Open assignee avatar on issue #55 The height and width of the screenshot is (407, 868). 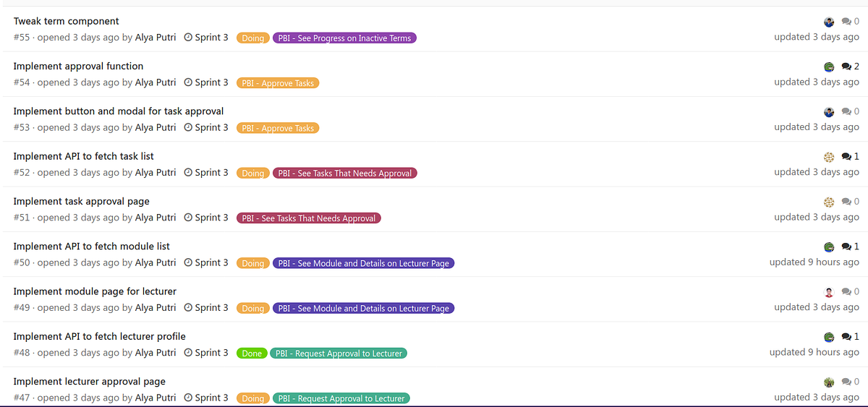829,22
